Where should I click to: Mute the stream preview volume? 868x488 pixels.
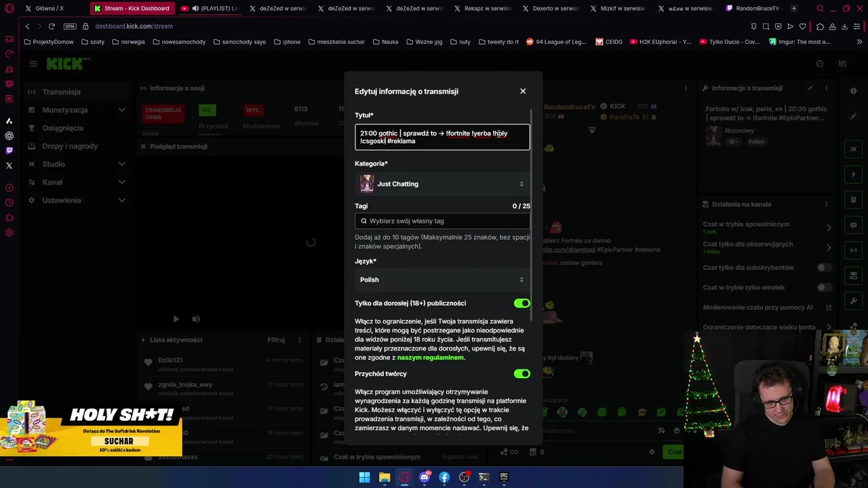[196, 319]
